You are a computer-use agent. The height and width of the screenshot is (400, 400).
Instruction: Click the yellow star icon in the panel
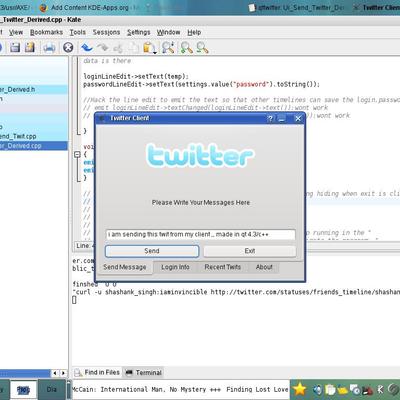pyautogui.click(x=299, y=389)
